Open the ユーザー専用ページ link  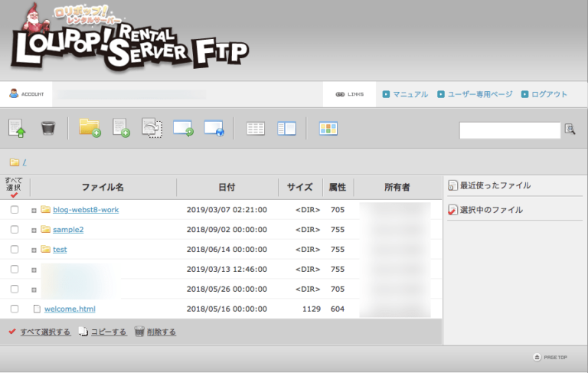click(x=480, y=94)
